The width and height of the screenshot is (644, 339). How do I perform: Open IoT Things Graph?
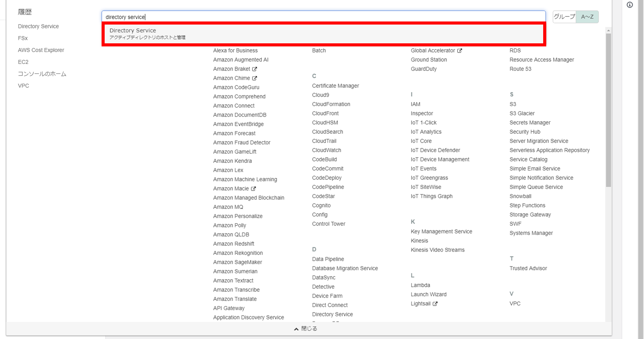click(432, 196)
